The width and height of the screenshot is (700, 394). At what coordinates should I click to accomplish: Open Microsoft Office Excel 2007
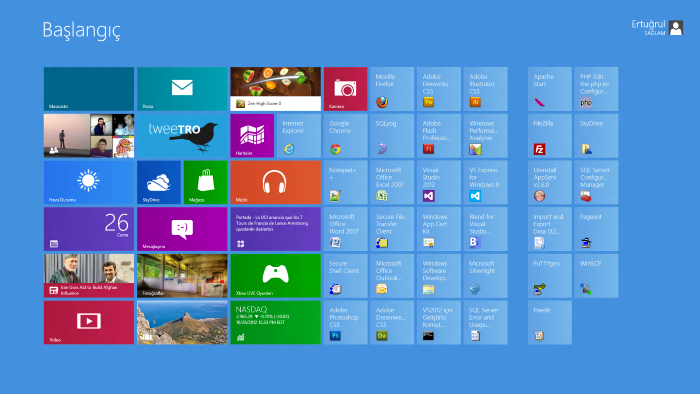[392, 182]
